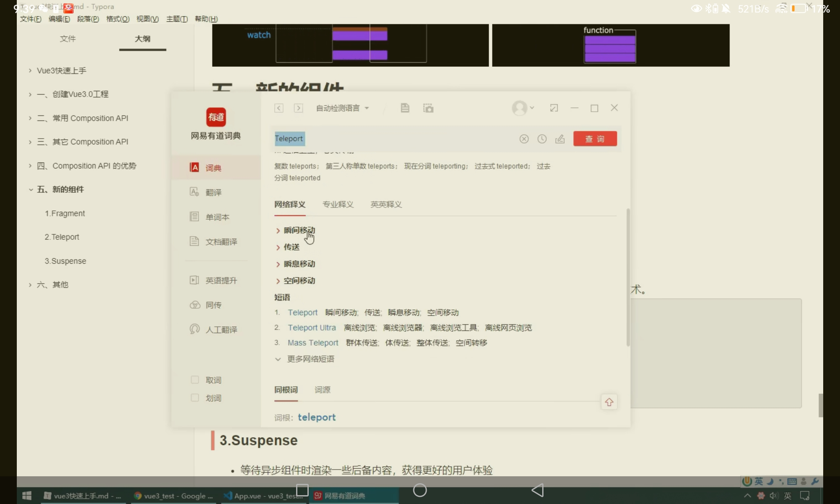Click the handwriting input pencil icon
Screen dimensions: 840x504
[560, 139]
